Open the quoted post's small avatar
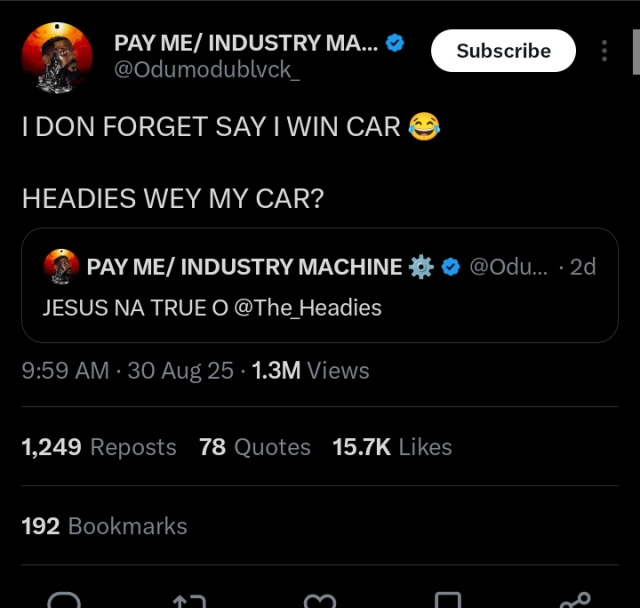 [62, 266]
